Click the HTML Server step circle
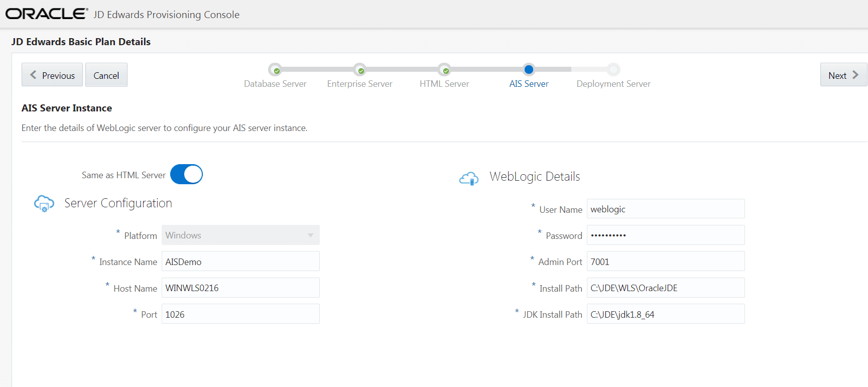868x387 pixels. (x=444, y=69)
